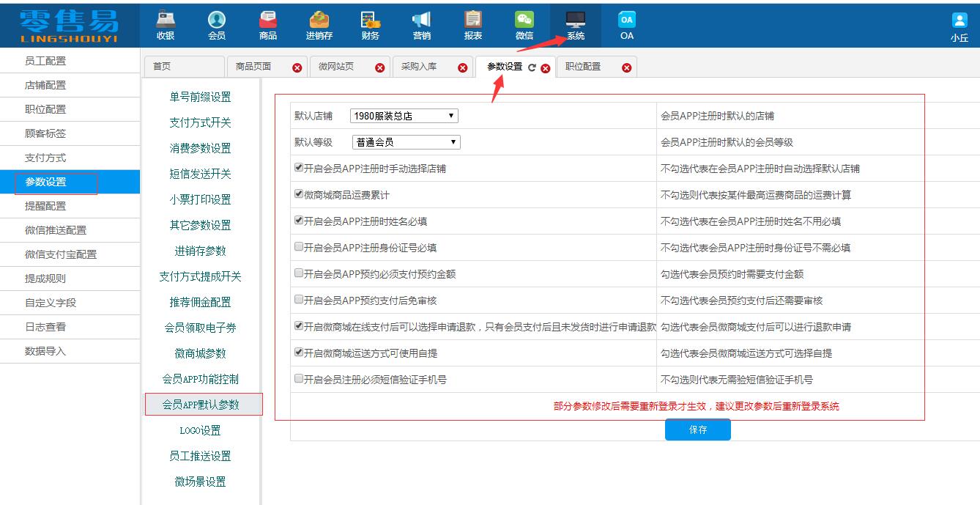Open the 商品 products module
The height and width of the screenshot is (505, 980).
[268, 25]
